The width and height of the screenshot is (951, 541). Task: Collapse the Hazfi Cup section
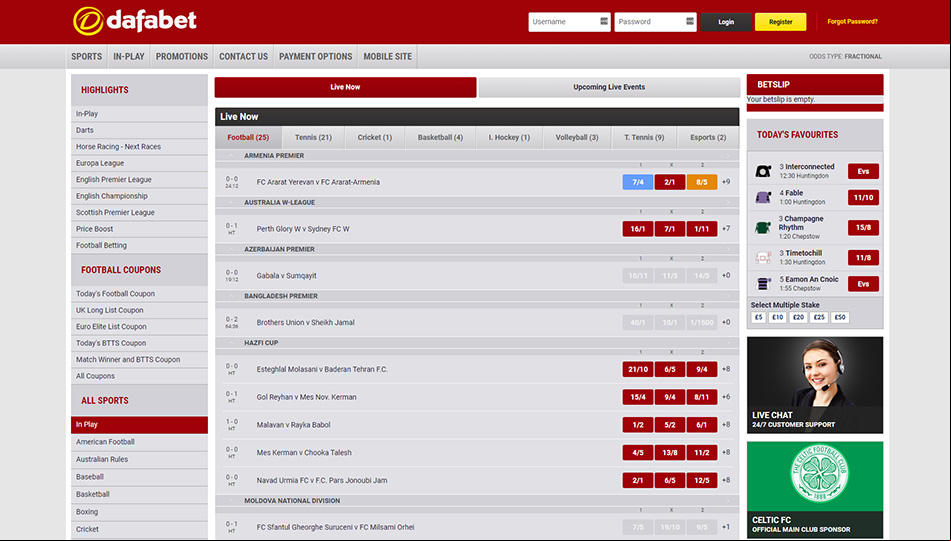(x=231, y=343)
